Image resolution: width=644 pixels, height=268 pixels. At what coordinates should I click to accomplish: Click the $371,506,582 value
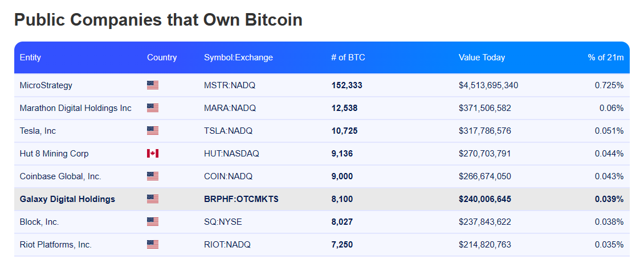(485, 108)
